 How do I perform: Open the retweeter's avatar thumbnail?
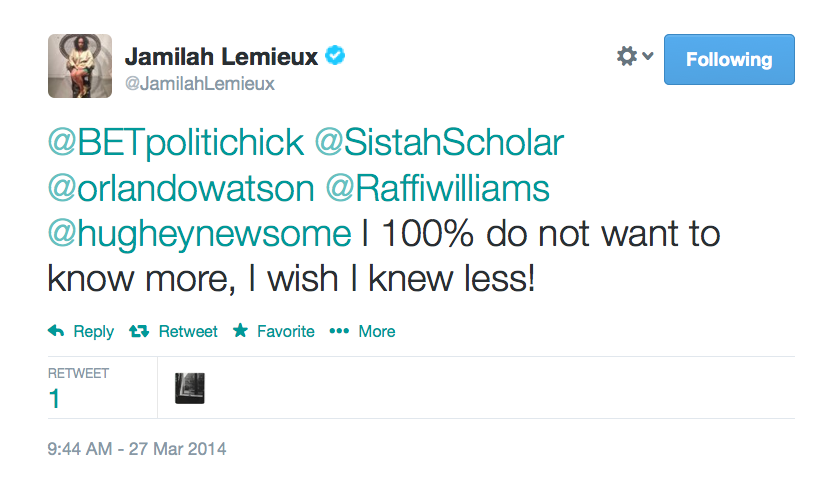click(190, 388)
